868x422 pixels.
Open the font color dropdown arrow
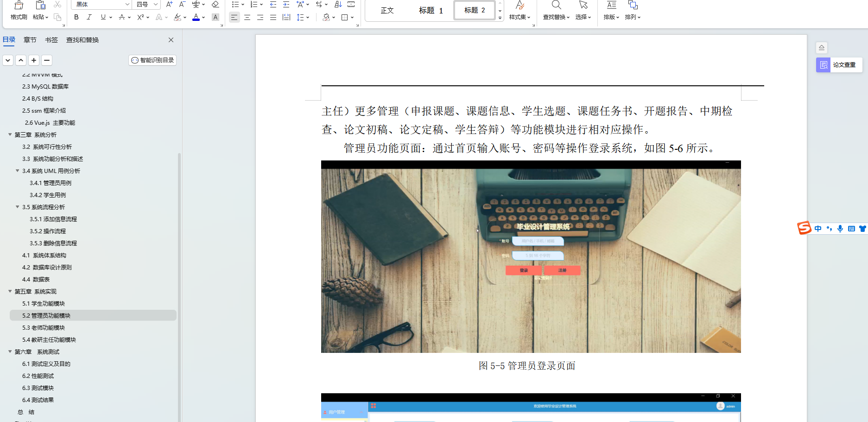click(x=203, y=17)
